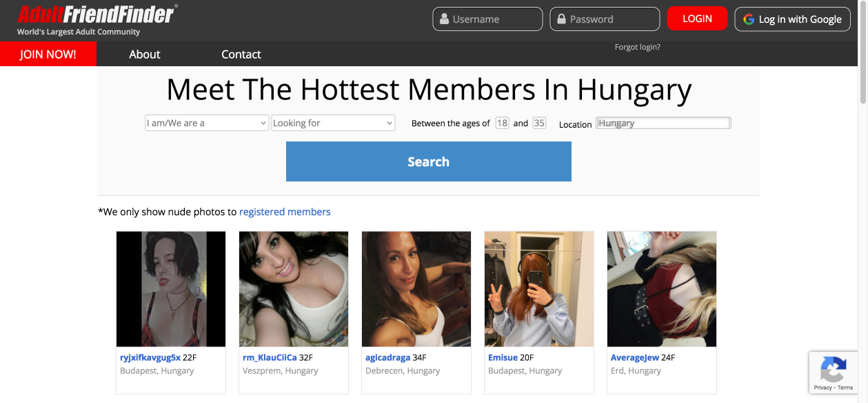Click the JOIN NOW! button
The height and width of the screenshot is (403, 868).
[48, 54]
